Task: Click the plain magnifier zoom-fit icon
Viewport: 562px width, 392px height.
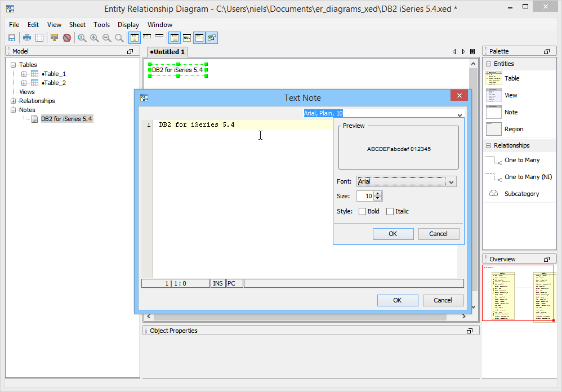Action: [119, 38]
